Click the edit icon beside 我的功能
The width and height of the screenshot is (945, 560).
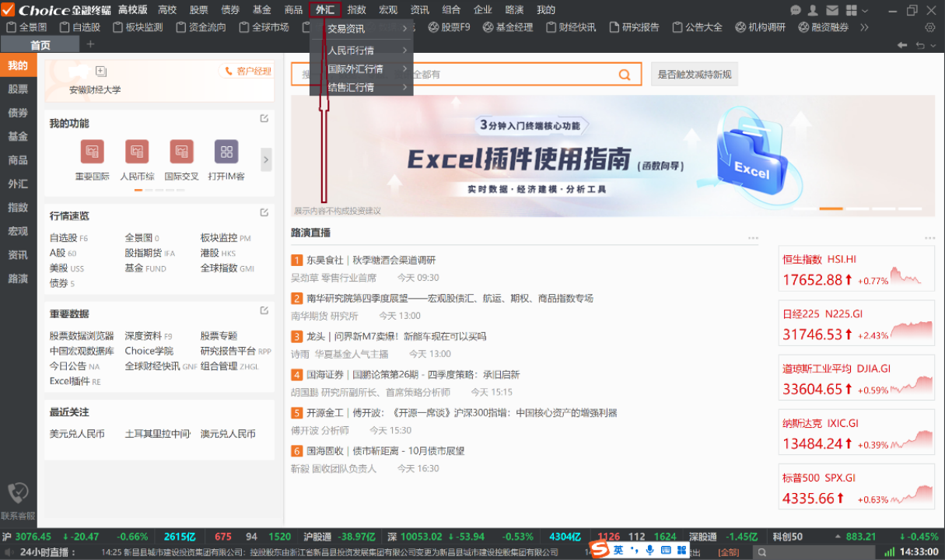264,119
